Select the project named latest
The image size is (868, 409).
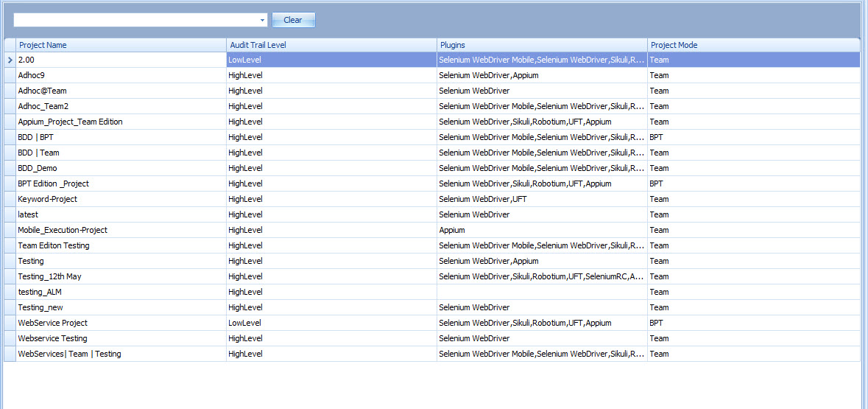pos(121,214)
